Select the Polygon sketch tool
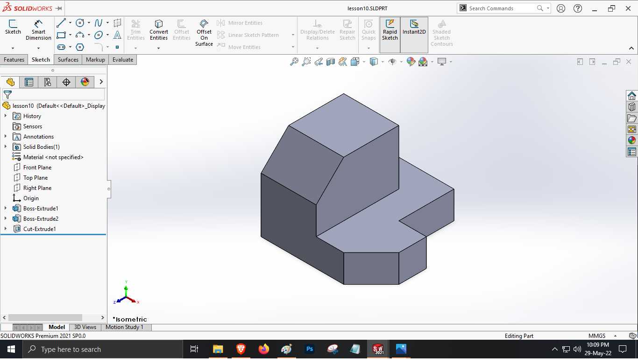Viewport: 638px width, 364px height. (x=80, y=47)
